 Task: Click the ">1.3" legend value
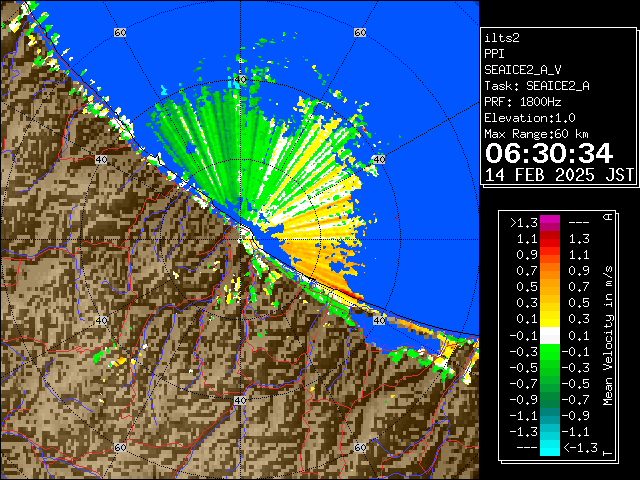(524, 223)
